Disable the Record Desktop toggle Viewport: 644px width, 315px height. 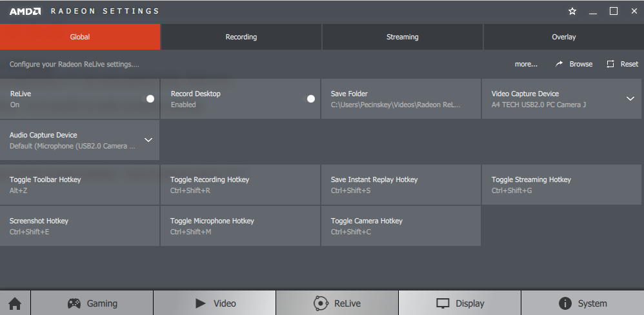click(311, 99)
